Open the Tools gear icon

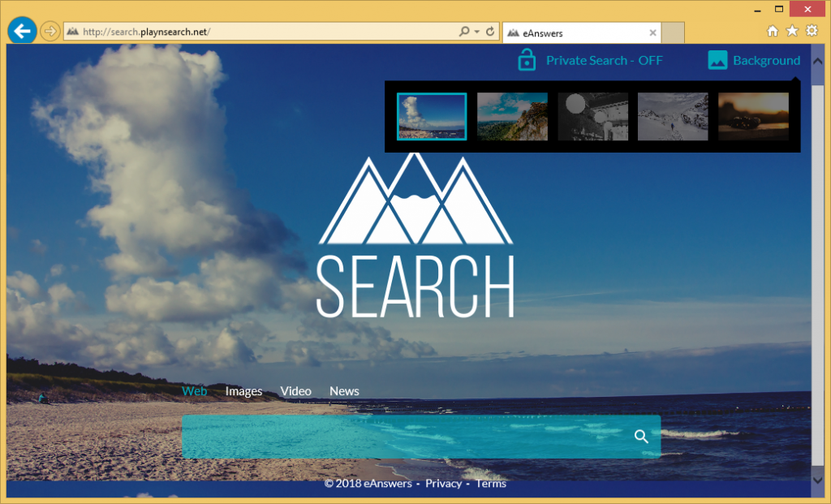(x=812, y=31)
